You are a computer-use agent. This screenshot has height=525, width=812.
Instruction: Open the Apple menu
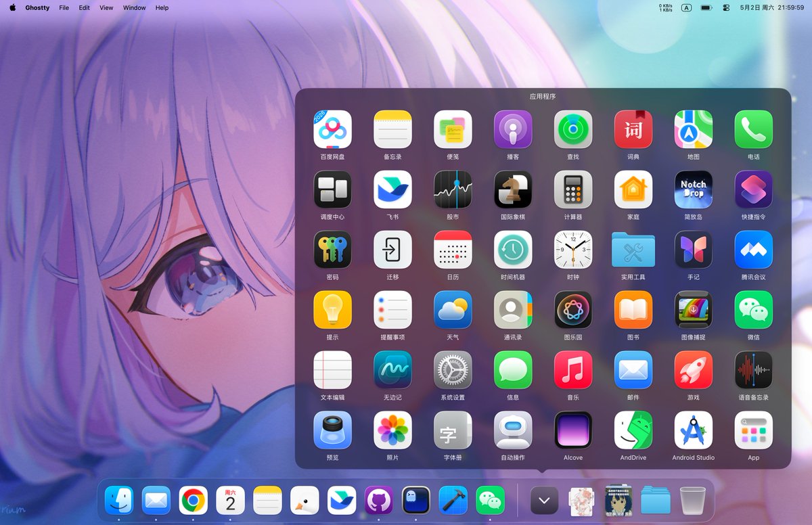point(12,7)
